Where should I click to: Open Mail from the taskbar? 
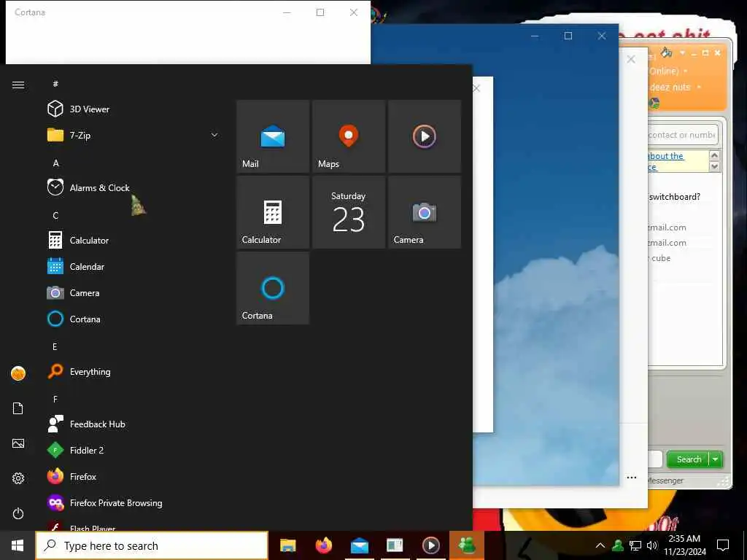(359, 545)
